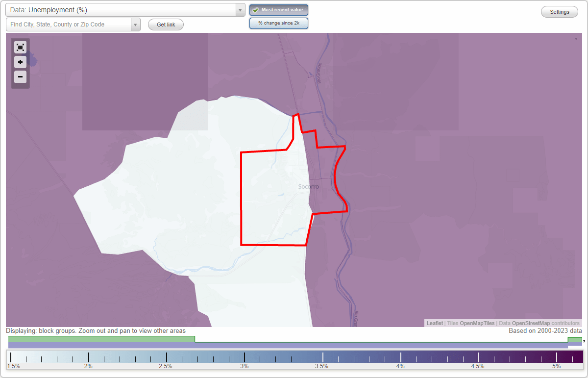Viewport: 588px width, 378px height.
Task: Open the Data dropdown showing Unemployment (%)
Action: [x=122, y=9]
